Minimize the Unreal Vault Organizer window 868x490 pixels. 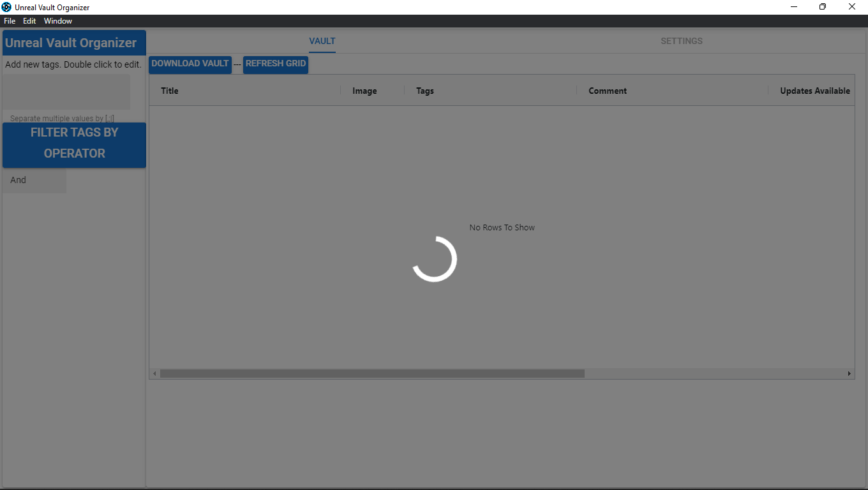click(x=794, y=7)
